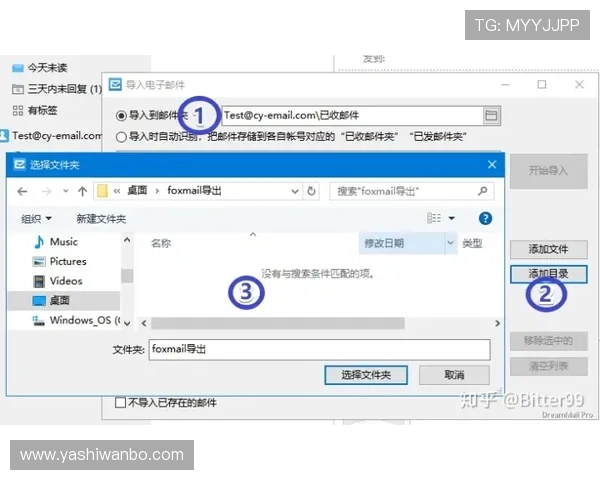Open 有标签 item in sidebar
This screenshot has height=480, width=600.
click(x=42, y=111)
